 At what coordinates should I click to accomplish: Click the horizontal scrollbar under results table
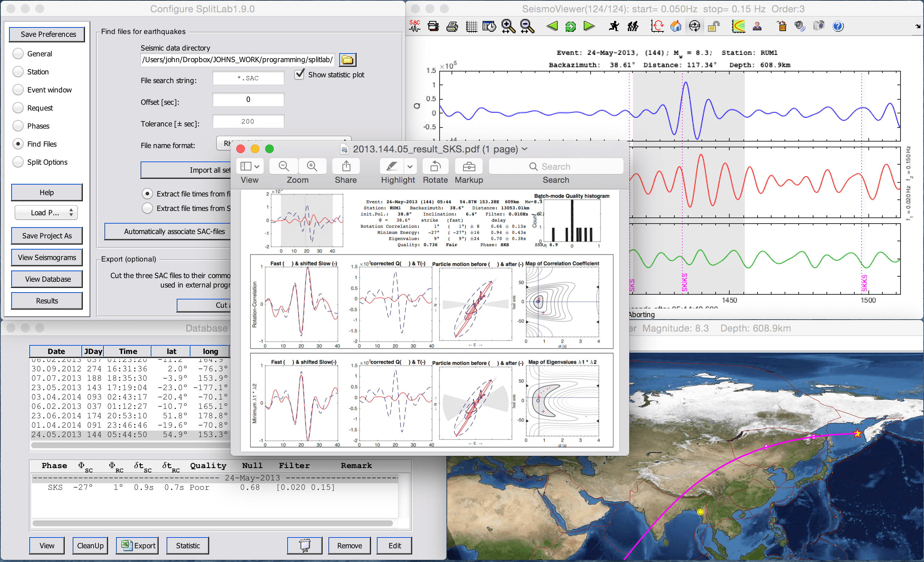pos(213,523)
